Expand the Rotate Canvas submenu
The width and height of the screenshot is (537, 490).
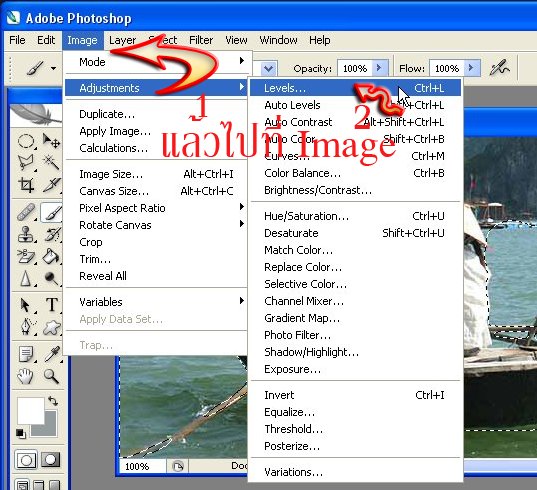coord(156,225)
